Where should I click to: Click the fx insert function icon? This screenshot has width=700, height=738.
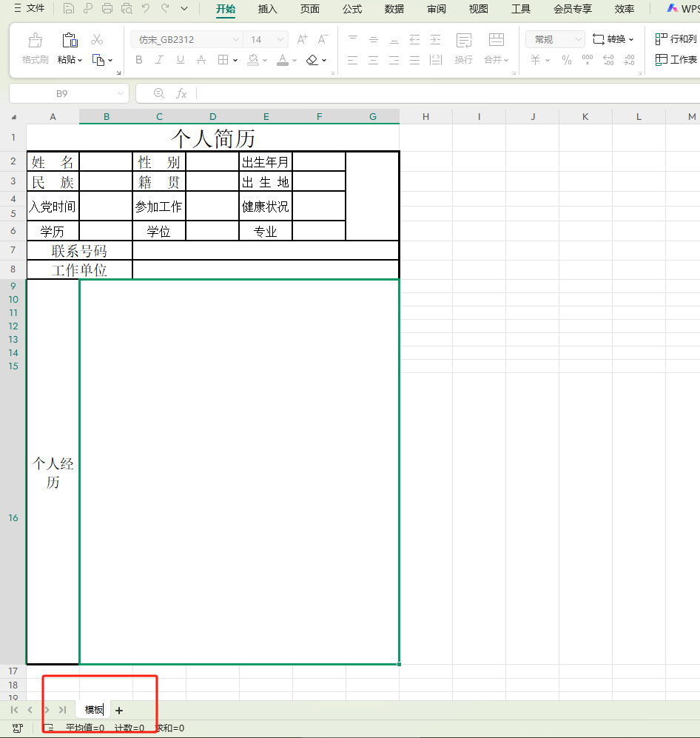coord(181,94)
